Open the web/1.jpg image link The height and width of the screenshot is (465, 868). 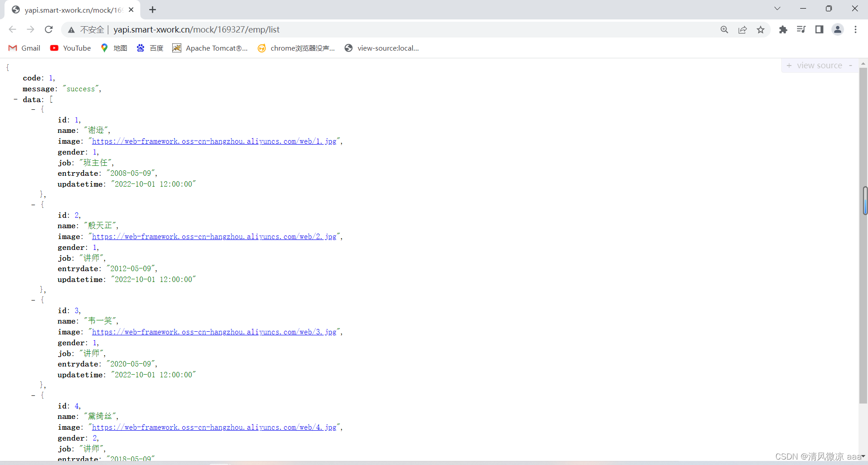click(214, 141)
